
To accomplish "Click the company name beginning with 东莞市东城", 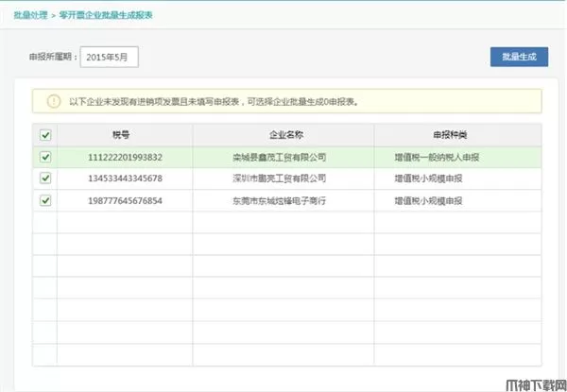I will [279, 200].
